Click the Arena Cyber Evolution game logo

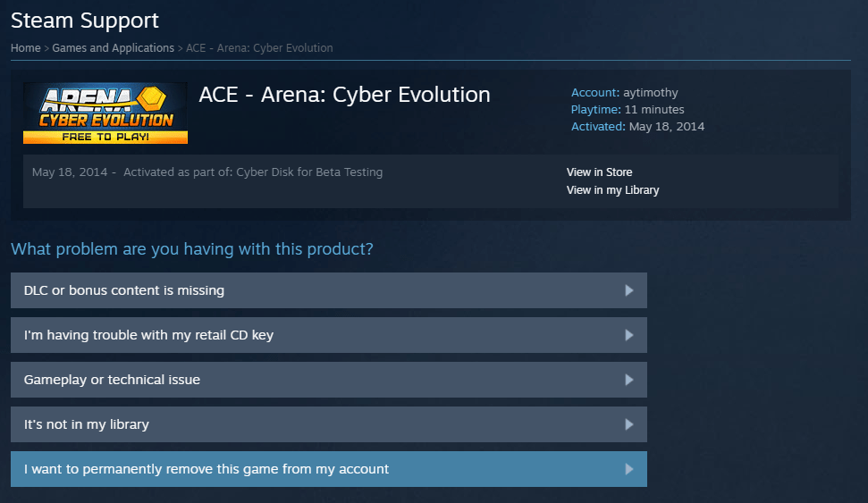coord(105,113)
